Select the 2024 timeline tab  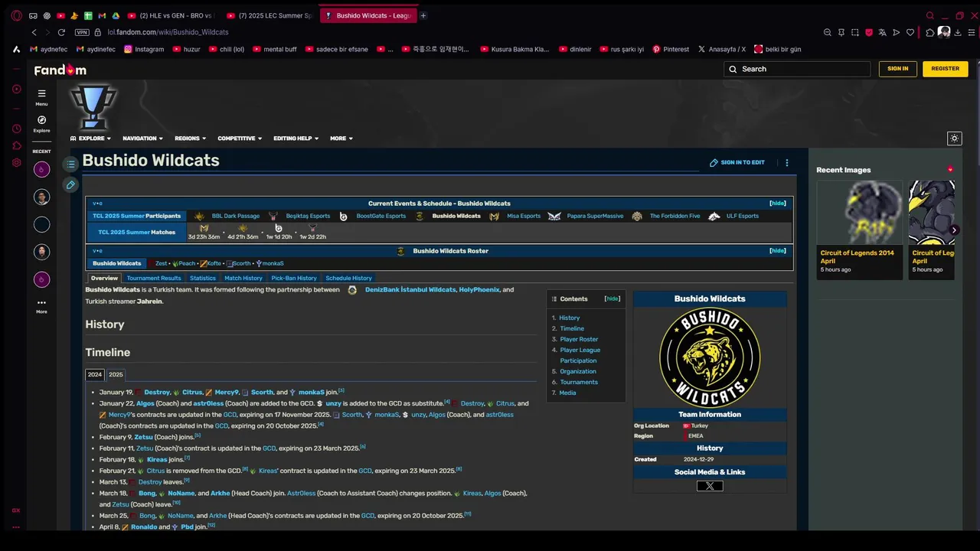(95, 374)
